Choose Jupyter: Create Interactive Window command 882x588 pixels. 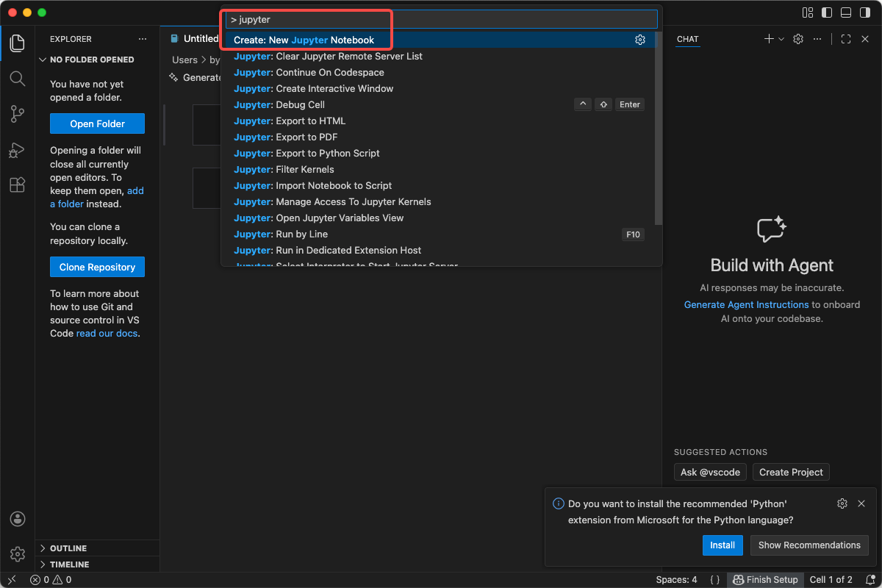(313, 88)
